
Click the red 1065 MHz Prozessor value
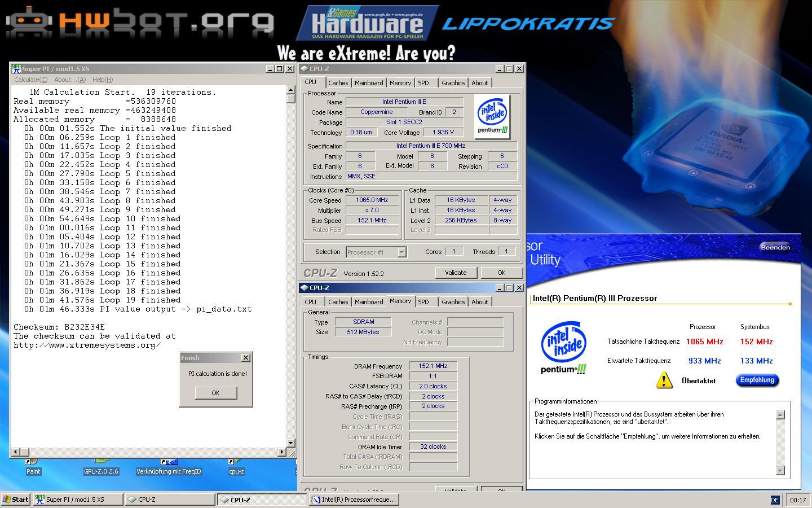tap(704, 341)
